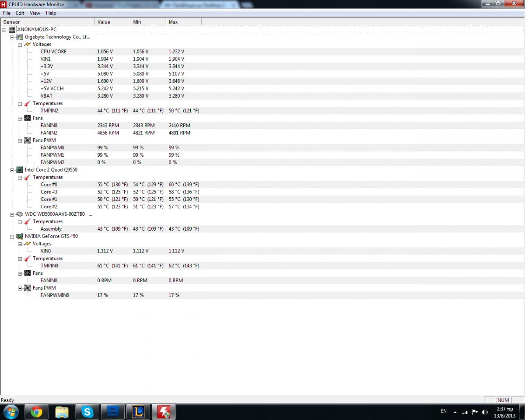Sort by the Sensor column header

[x=47, y=22]
